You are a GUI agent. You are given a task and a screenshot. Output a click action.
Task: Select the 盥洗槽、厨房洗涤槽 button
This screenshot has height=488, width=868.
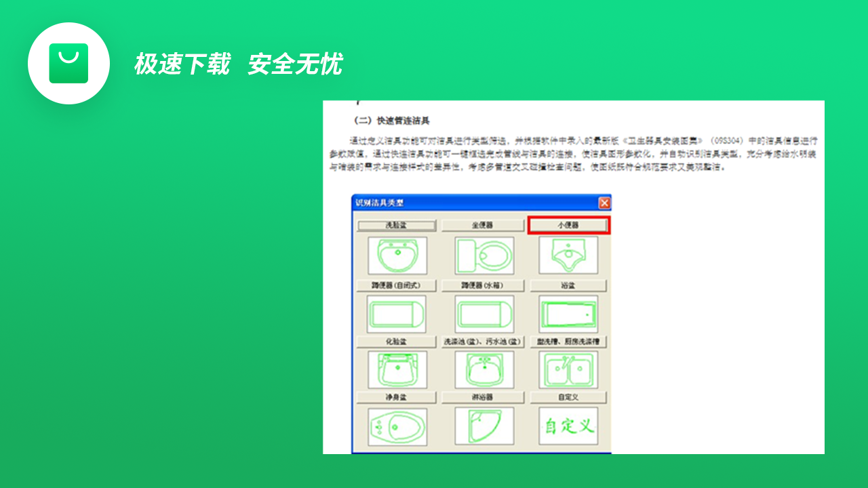pos(570,341)
